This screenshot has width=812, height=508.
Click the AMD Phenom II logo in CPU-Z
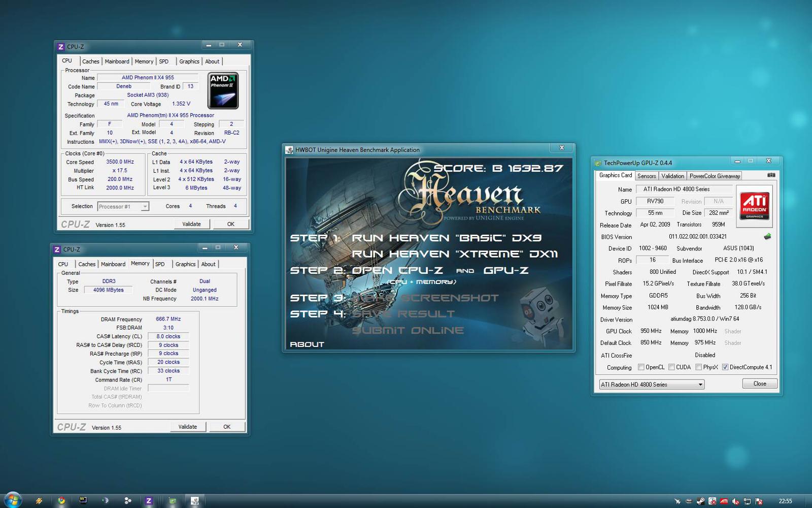coord(223,91)
